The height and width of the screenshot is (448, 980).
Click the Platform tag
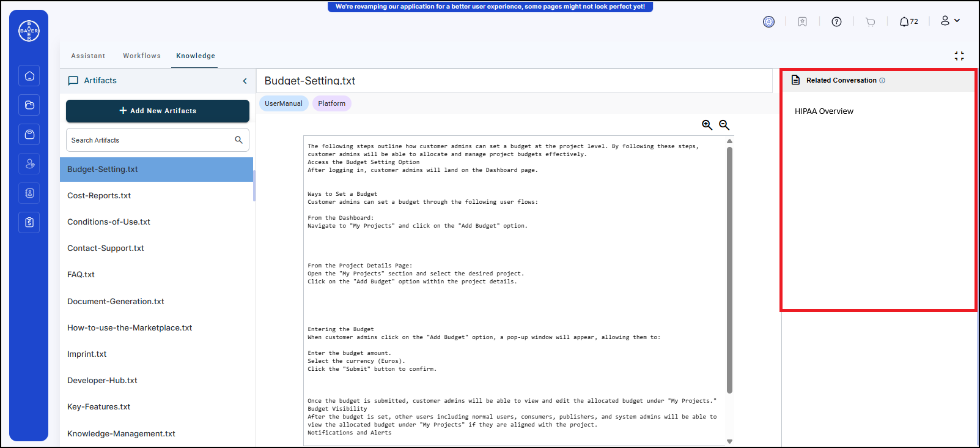click(x=332, y=103)
